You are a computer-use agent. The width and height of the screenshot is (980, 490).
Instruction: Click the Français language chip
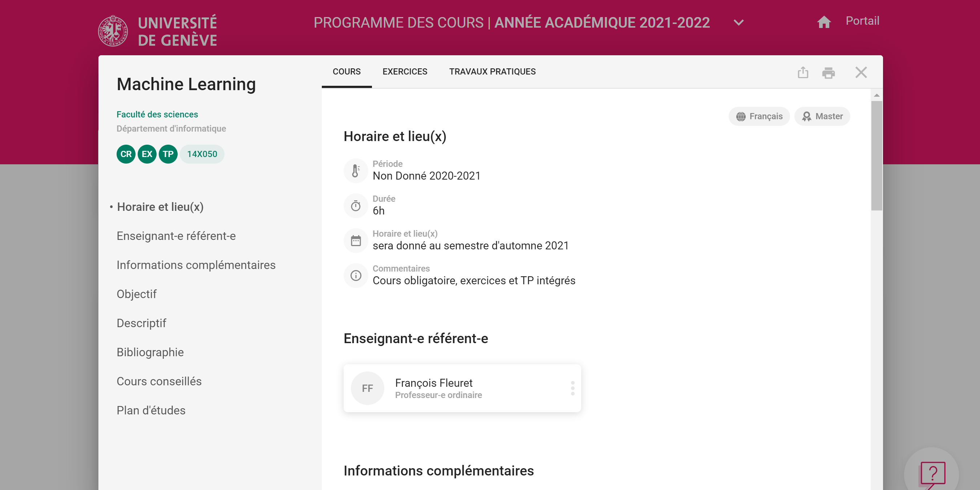point(759,116)
